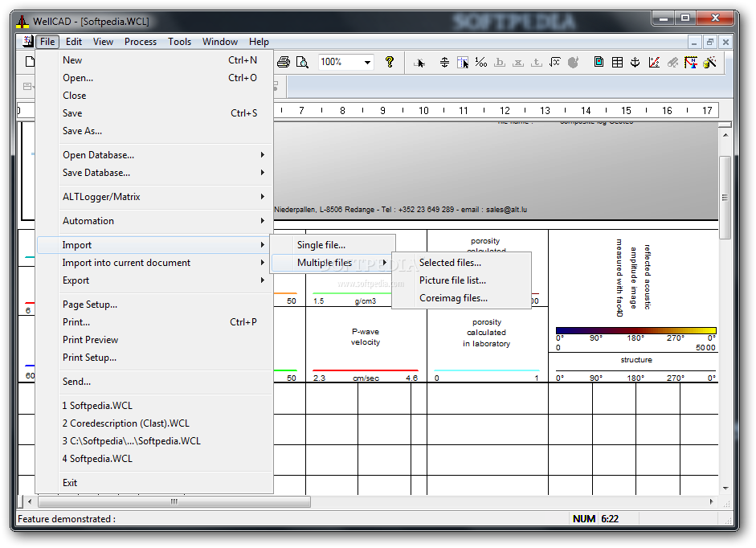Screen dimensions: 756x548
Task: Choose Save As... from the File menu
Action: [x=155, y=131]
